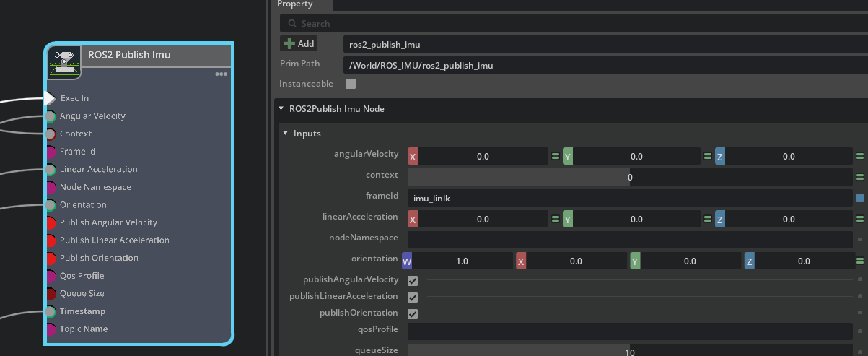Edit the orientation X value
Image resolution: width=868 pixels, height=356 pixels.
click(576, 261)
